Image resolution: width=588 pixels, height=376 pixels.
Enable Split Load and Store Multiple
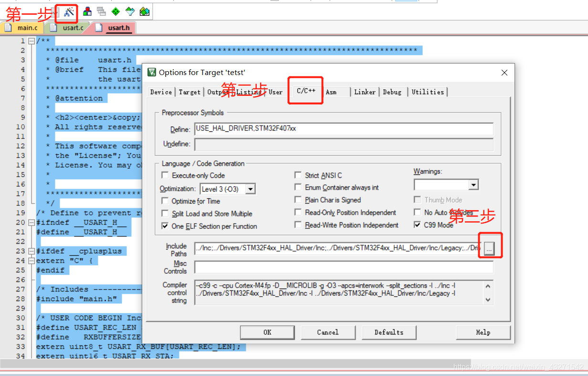click(x=165, y=214)
